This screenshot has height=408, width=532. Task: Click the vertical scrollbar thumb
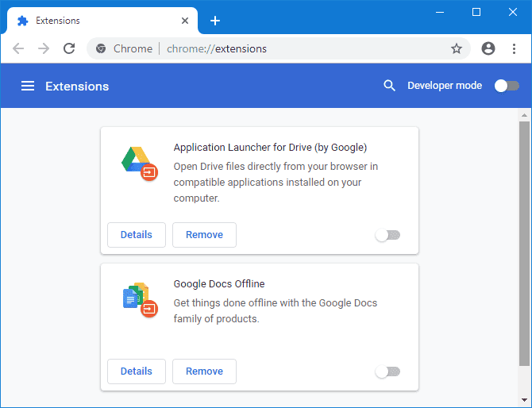524,244
